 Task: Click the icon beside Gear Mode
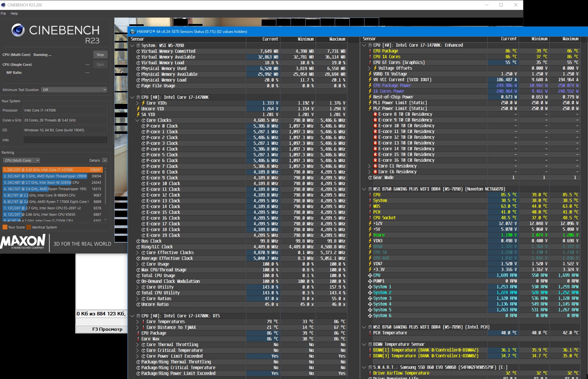370,178
